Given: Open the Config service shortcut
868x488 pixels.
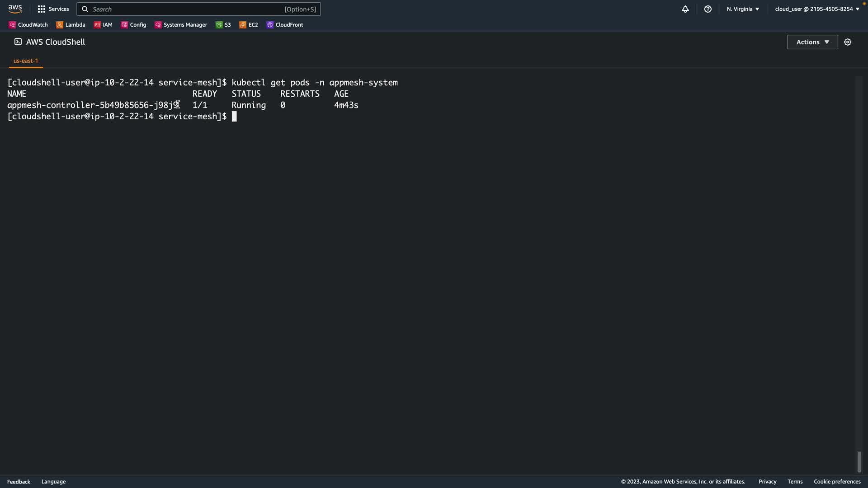Looking at the screenshot, I should coord(133,25).
